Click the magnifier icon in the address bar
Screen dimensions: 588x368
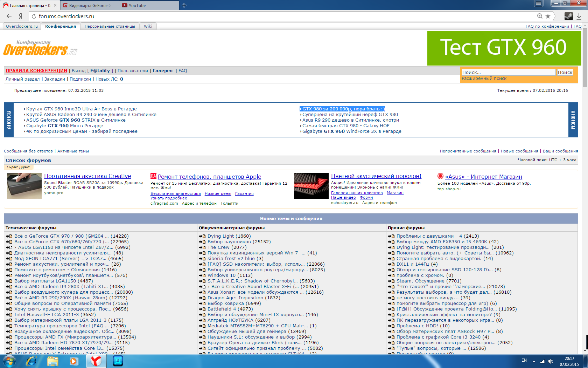click(x=540, y=16)
